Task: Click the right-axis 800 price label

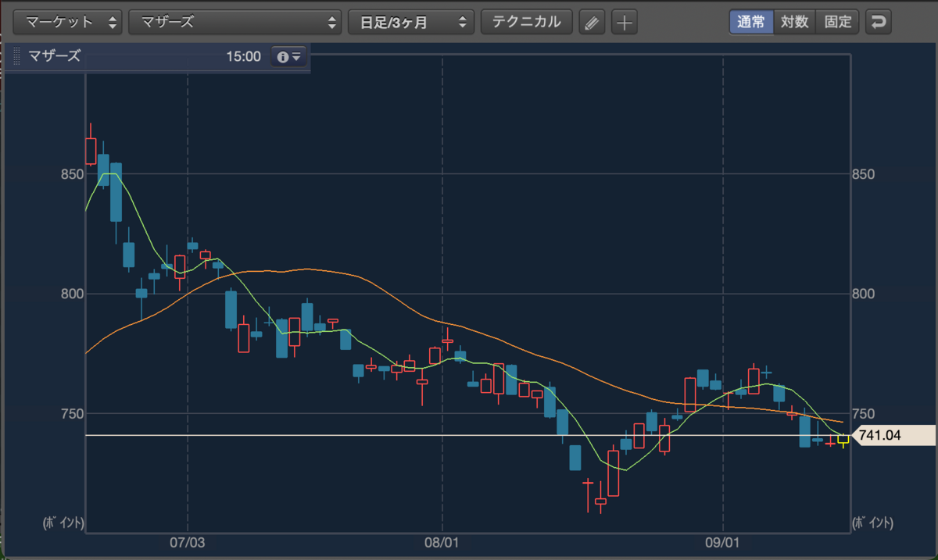Action: pos(864,294)
